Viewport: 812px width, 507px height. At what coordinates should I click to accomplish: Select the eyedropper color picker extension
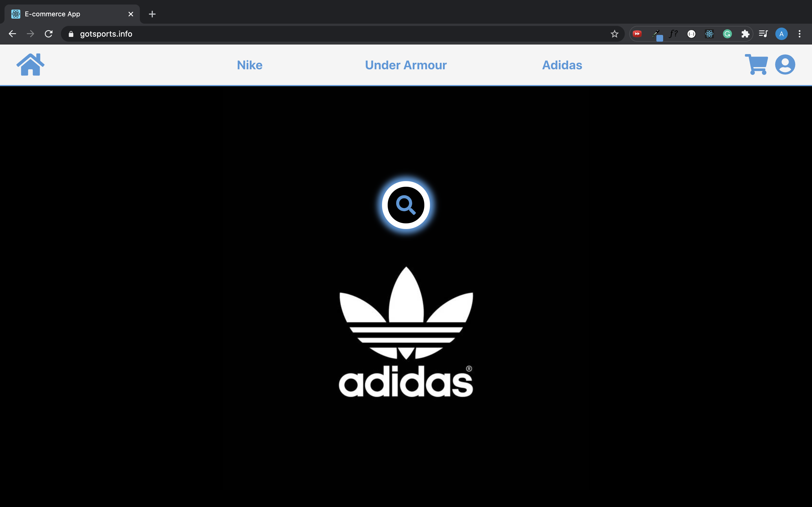pos(656,34)
